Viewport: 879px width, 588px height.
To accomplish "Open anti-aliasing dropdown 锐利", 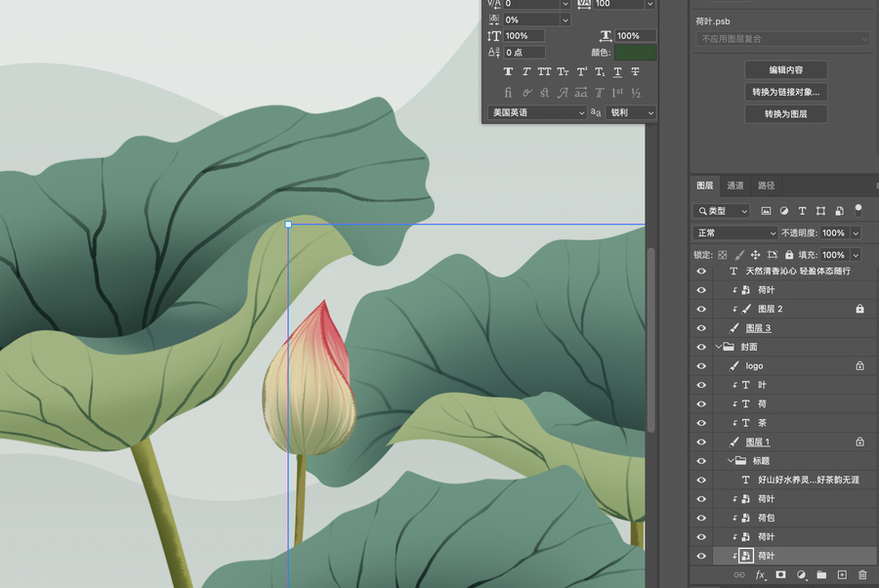I will click(631, 112).
